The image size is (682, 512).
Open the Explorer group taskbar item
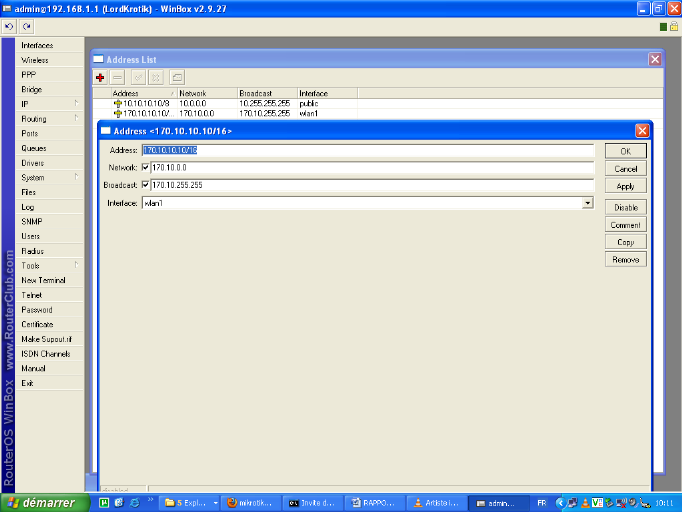point(191,503)
